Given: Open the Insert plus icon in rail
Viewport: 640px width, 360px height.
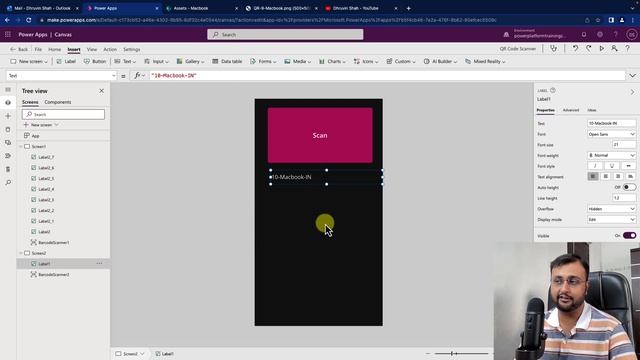Looking at the screenshot, I should (8, 116).
